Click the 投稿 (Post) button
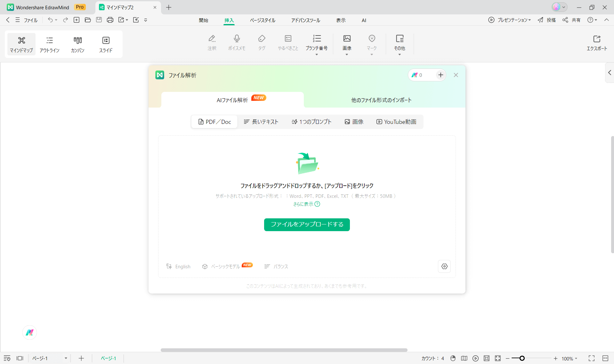 point(547,20)
